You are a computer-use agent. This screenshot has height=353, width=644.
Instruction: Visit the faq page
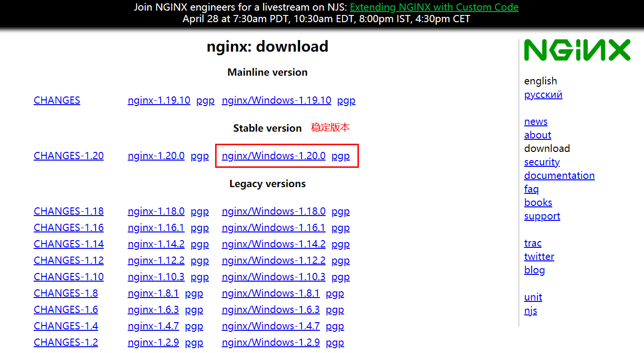tap(532, 189)
